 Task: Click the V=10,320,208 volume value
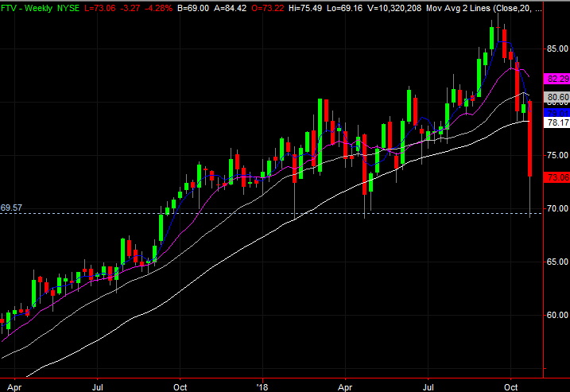point(394,8)
